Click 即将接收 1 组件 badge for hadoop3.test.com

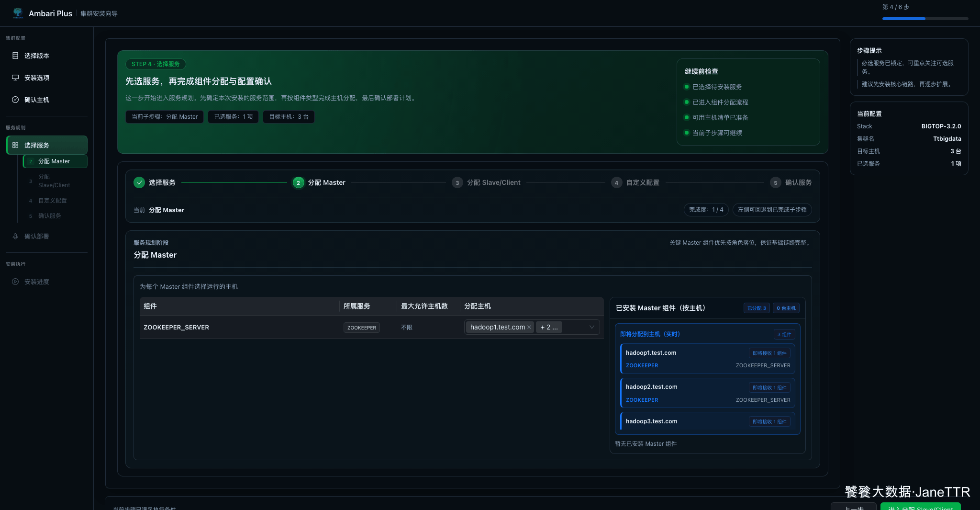769,422
